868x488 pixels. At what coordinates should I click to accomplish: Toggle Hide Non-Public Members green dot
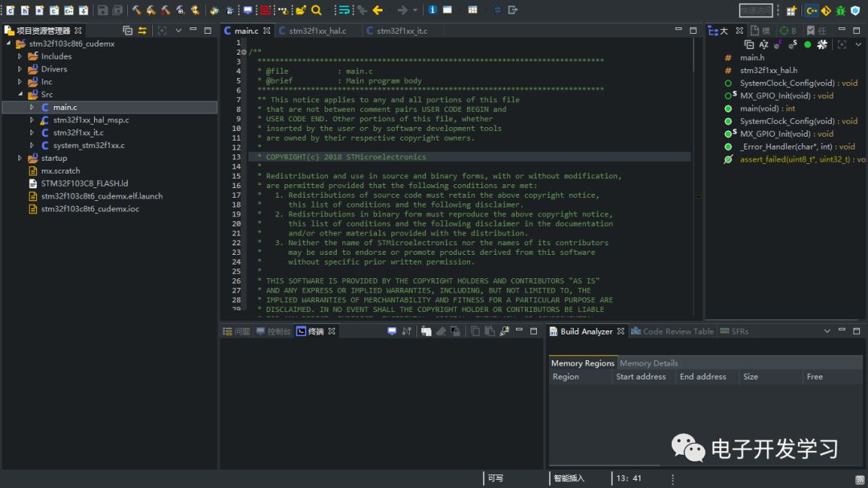[808, 44]
